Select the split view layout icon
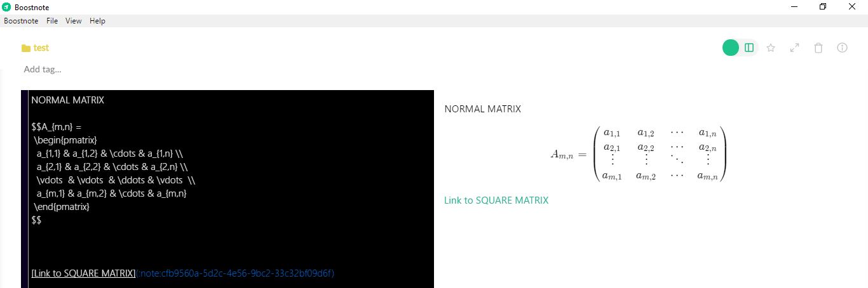868x288 pixels. coord(749,48)
